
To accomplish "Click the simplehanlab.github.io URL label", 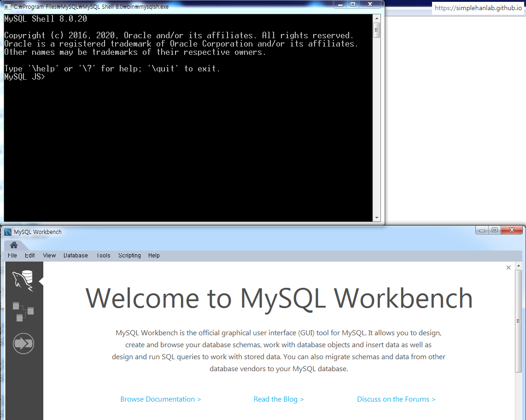I will coord(479,8).
